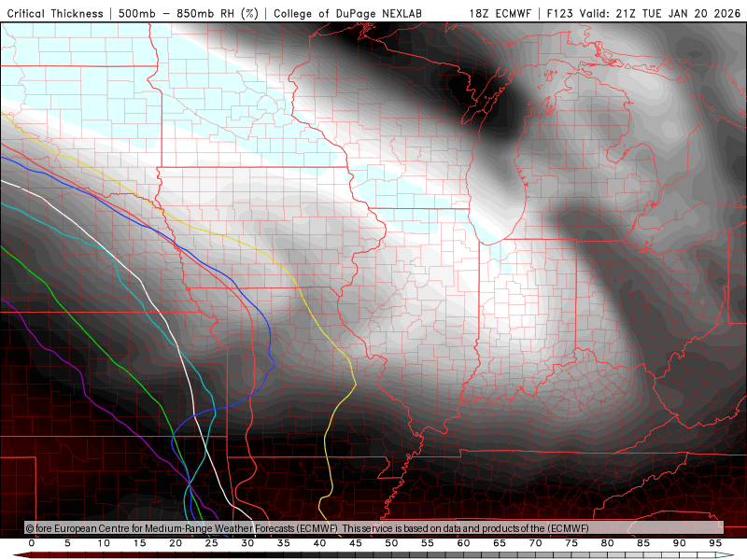Click the "18Z ECMWF" model run label
The width and height of the screenshot is (747, 560).
click(500, 14)
